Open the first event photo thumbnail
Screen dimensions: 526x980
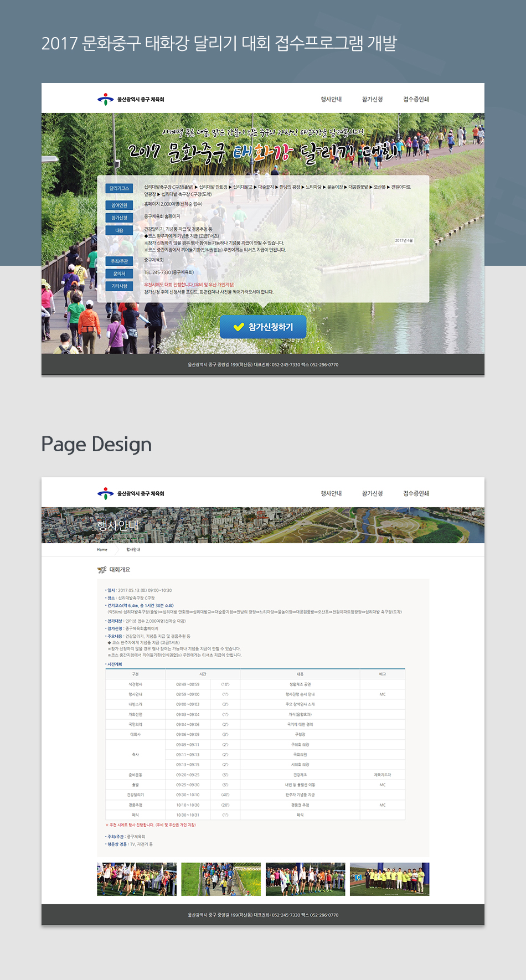(137, 879)
